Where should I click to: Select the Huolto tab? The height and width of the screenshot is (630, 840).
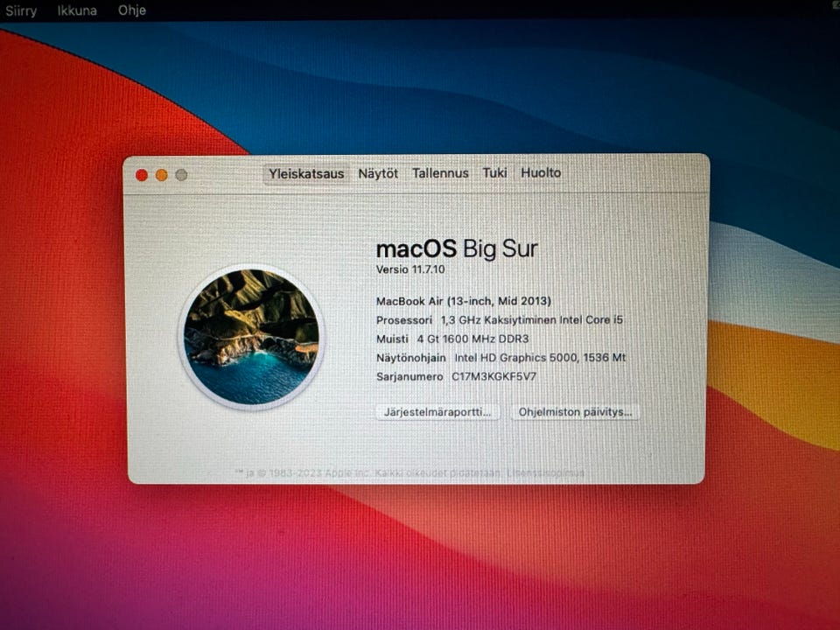click(x=541, y=172)
